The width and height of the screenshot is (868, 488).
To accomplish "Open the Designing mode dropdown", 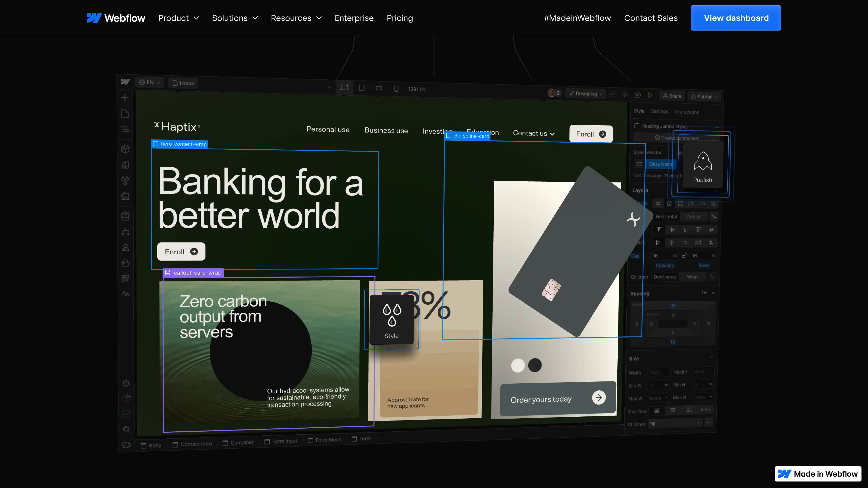I will (x=586, y=94).
